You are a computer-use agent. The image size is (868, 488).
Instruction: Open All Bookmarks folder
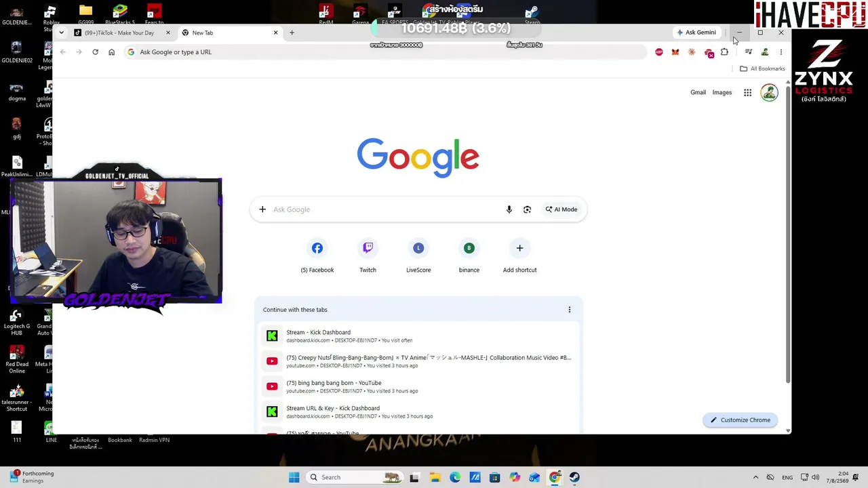pos(762,68)
